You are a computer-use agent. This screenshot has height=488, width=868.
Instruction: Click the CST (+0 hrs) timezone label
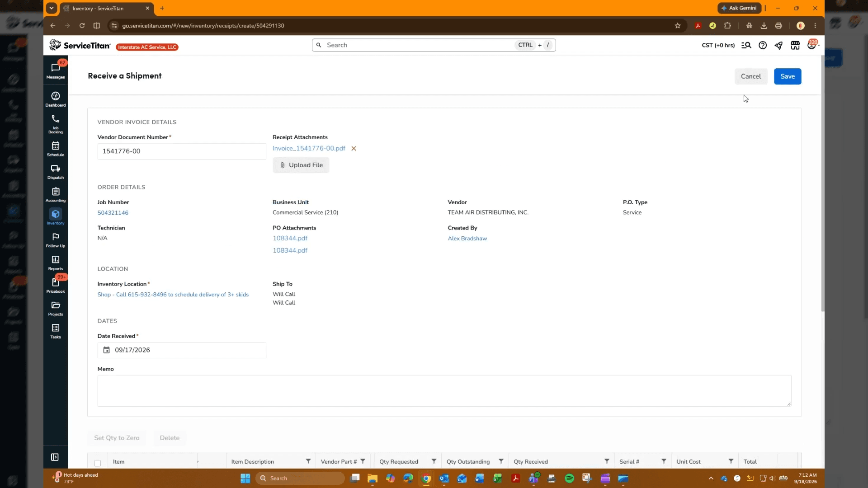(718, 45)
